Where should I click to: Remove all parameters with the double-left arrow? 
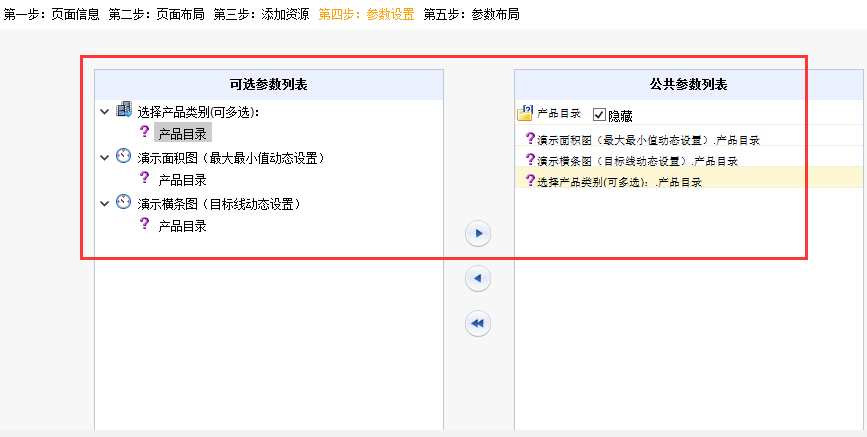[x=478, y=324]
